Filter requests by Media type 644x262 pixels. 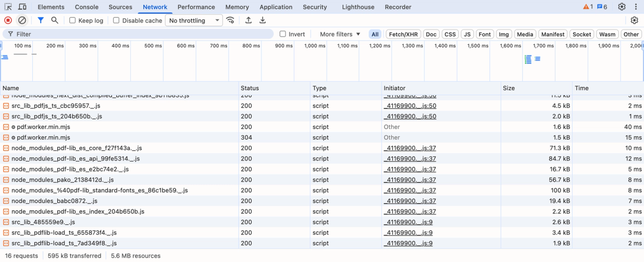pyautogui.click(x=525, y=34)
